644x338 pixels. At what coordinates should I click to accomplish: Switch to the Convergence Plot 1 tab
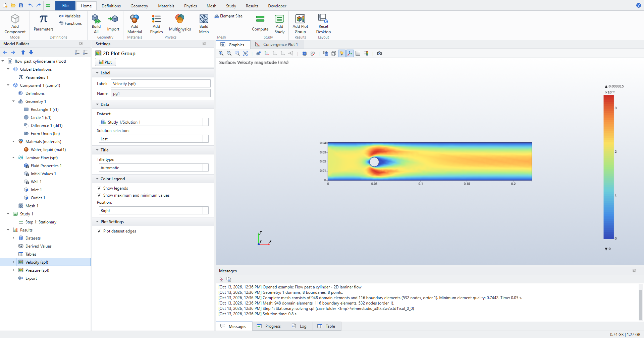[276, 45]
